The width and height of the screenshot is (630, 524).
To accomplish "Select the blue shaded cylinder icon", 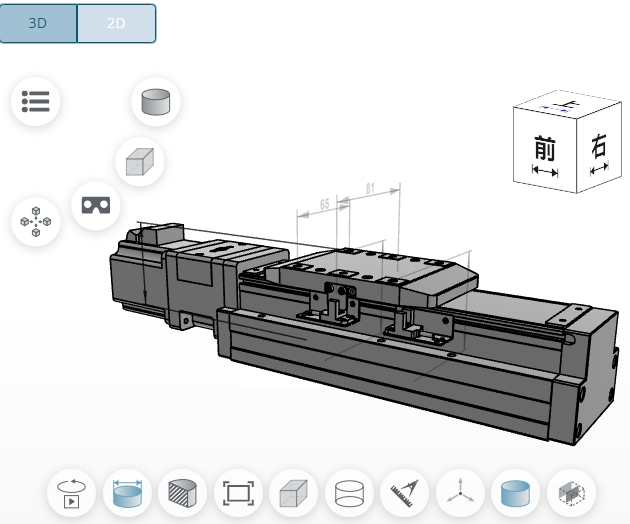I will 516,493.
